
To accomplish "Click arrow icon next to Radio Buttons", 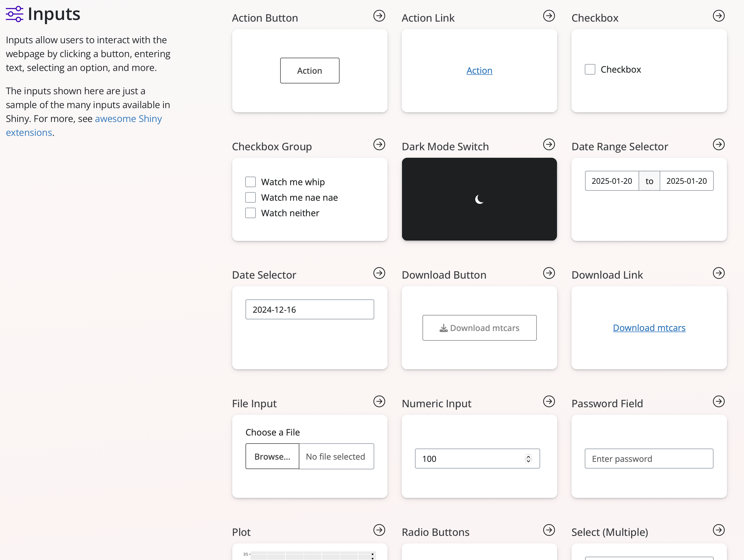I will tap(549, 530).
